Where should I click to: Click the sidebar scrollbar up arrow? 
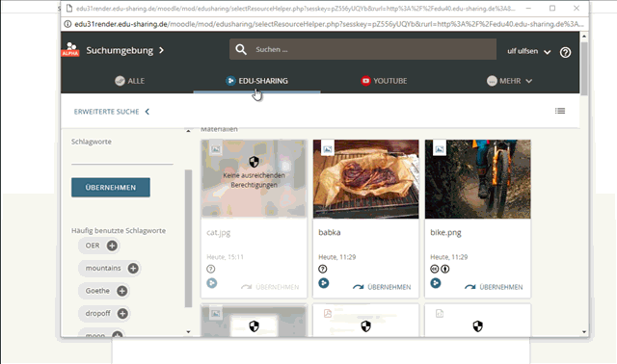click(188, 131)
